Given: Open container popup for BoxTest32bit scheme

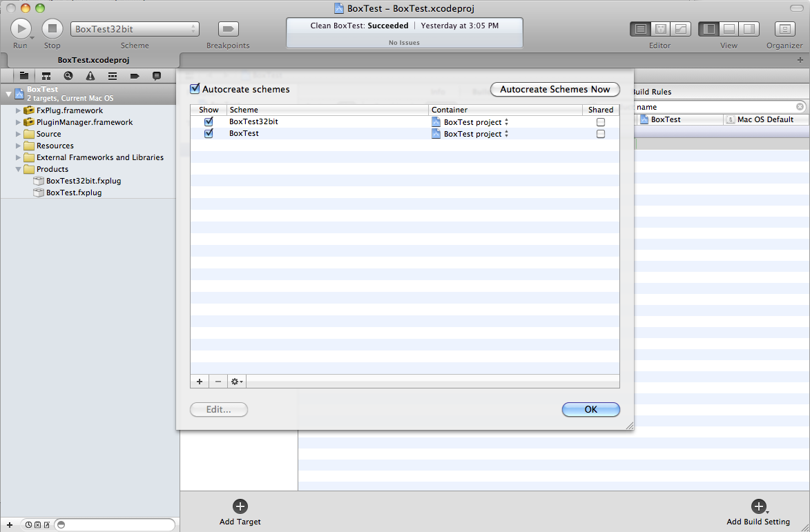Looking at the screenshot, I should tap(471, 122).
